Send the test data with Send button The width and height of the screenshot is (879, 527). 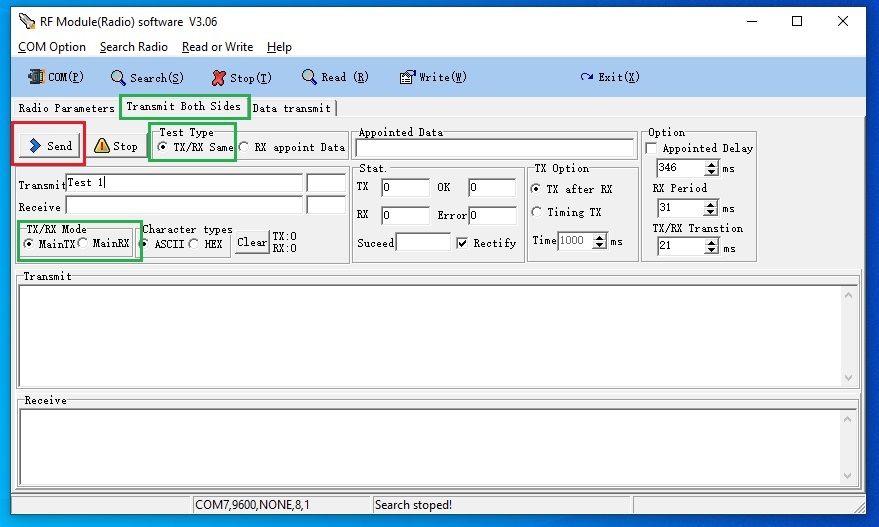point(49,146)
